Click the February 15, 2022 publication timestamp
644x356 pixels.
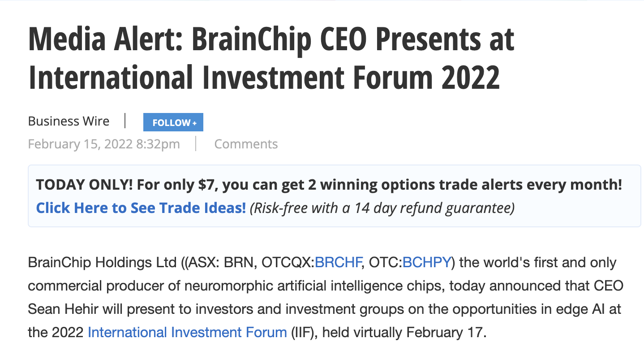104,144
